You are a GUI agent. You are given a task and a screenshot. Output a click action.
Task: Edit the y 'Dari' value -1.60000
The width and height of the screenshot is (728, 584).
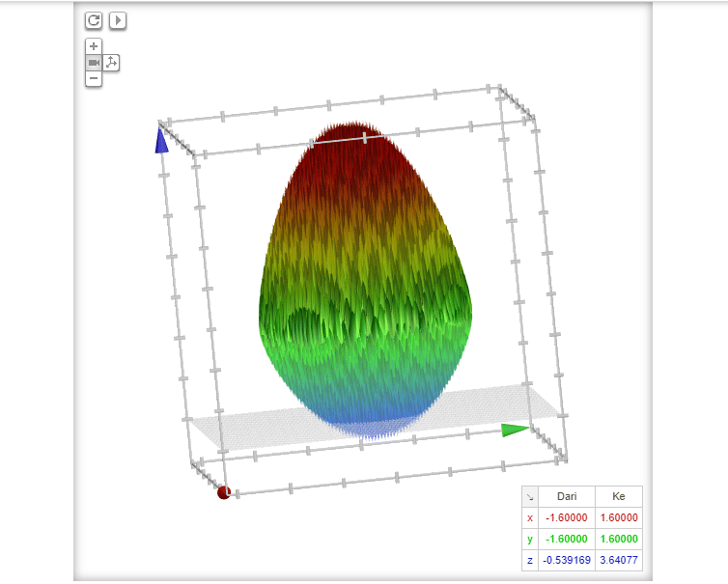(567, 539)
